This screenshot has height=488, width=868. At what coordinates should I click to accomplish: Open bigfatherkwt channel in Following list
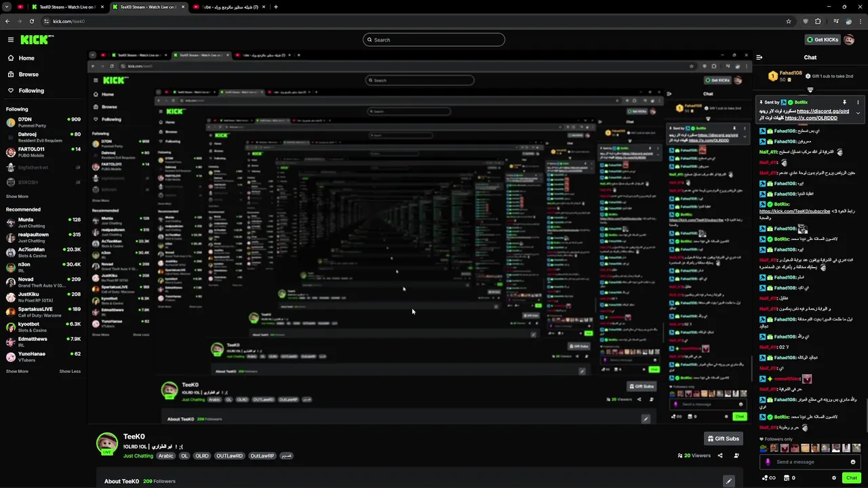[x=43, y=167]
